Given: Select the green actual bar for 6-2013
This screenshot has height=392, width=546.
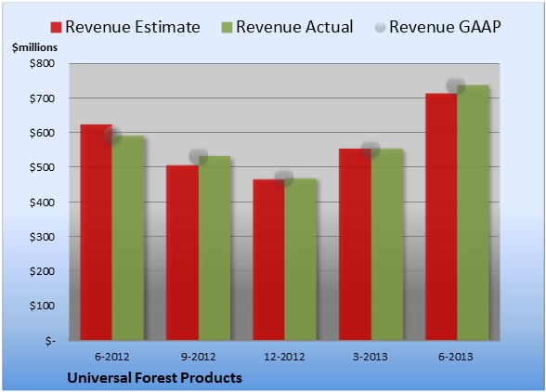Looking at the screenshot, I should coord(474,213).
